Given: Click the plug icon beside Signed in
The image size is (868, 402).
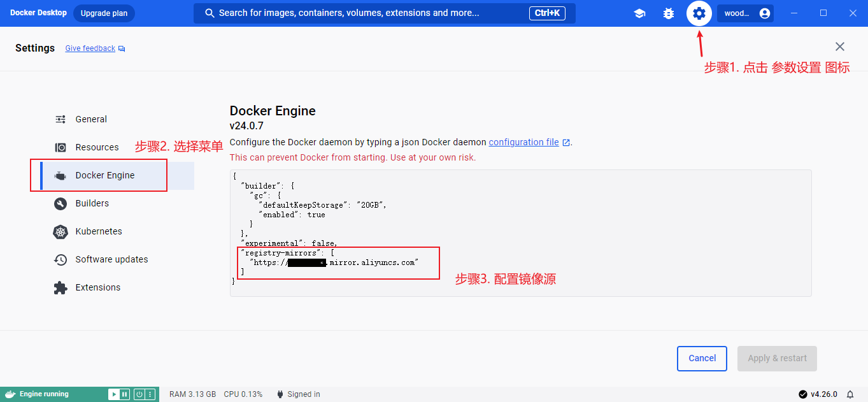Looking at the screenshot, I should tap(280, 394).
